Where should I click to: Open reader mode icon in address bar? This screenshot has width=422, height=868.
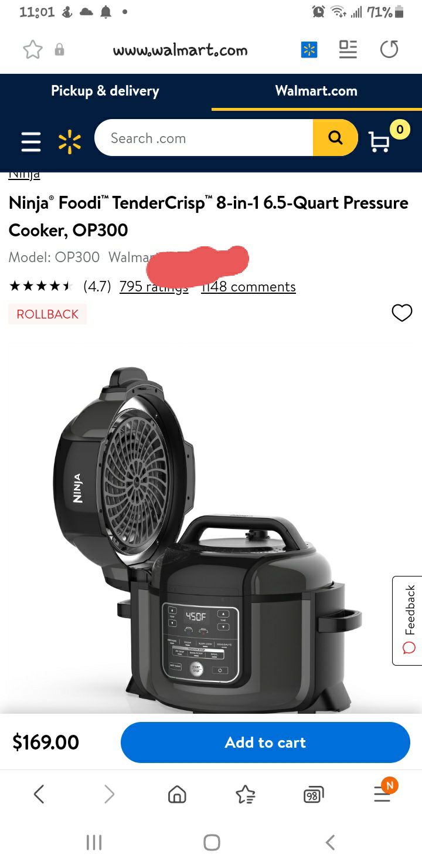[348, 49]
